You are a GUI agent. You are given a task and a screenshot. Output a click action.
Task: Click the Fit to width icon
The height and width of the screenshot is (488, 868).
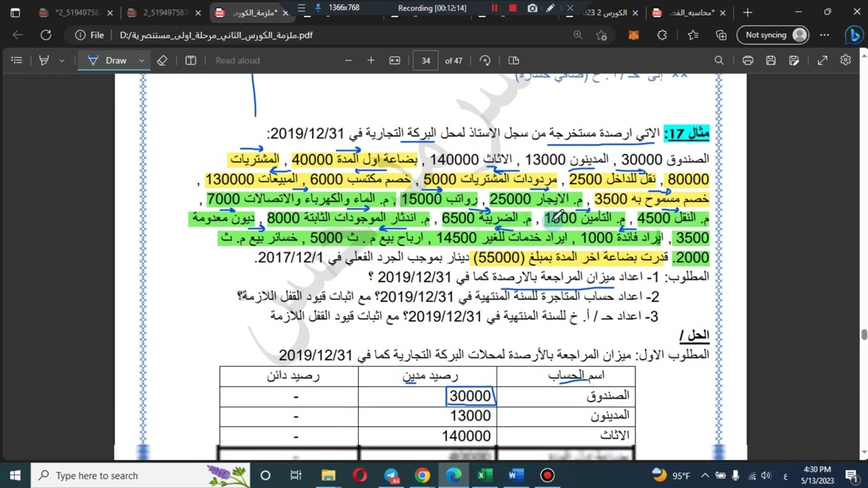point(395,60)
